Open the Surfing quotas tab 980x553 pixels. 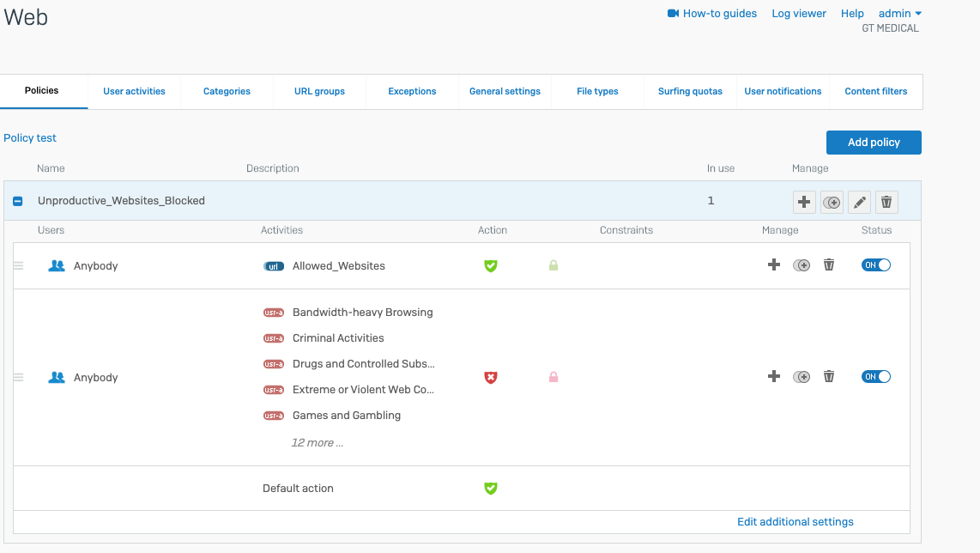tap(690, 91)
